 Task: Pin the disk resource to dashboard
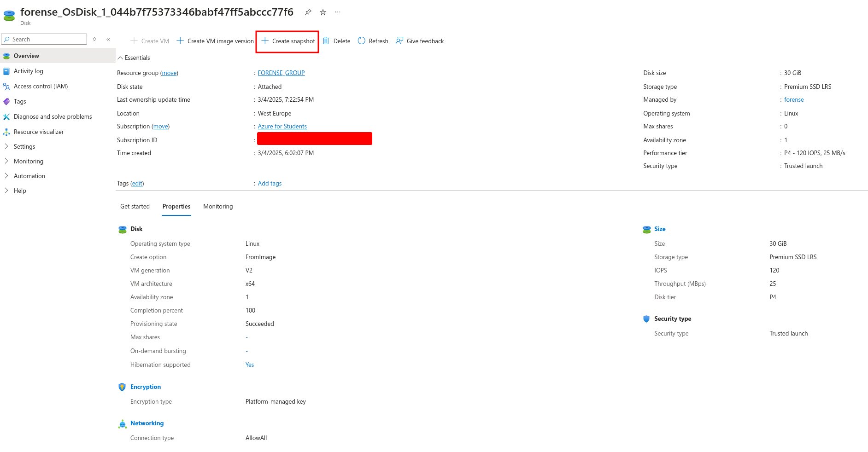(x=308, y=12)
